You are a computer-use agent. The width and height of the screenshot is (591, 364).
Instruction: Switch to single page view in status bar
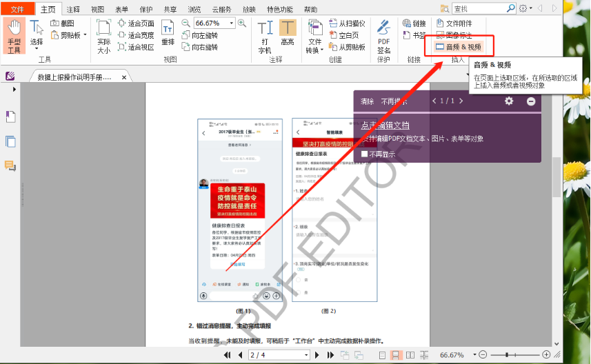coord(382,355)
